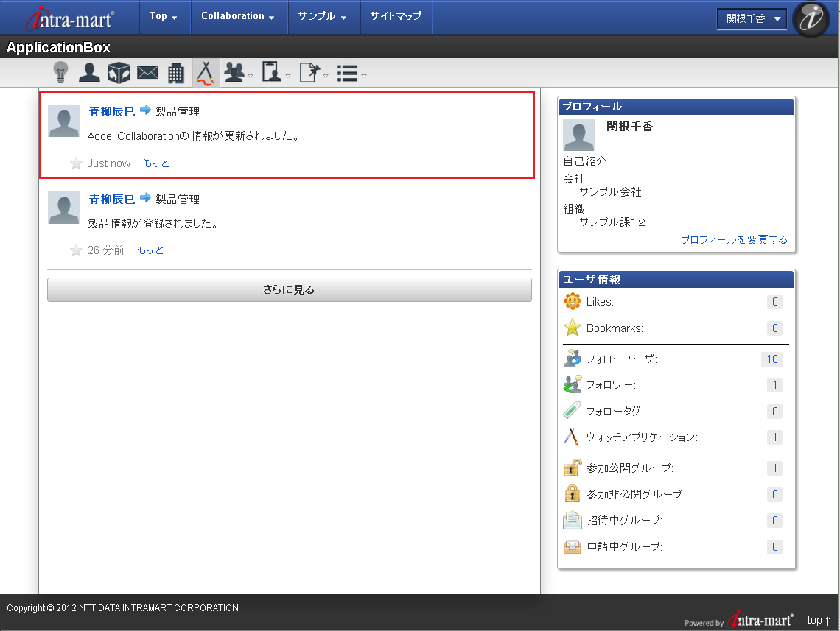Screen dimensions: 840x631
Task: Click 製品管理 label in the Just now post
Action: [178, 112]
